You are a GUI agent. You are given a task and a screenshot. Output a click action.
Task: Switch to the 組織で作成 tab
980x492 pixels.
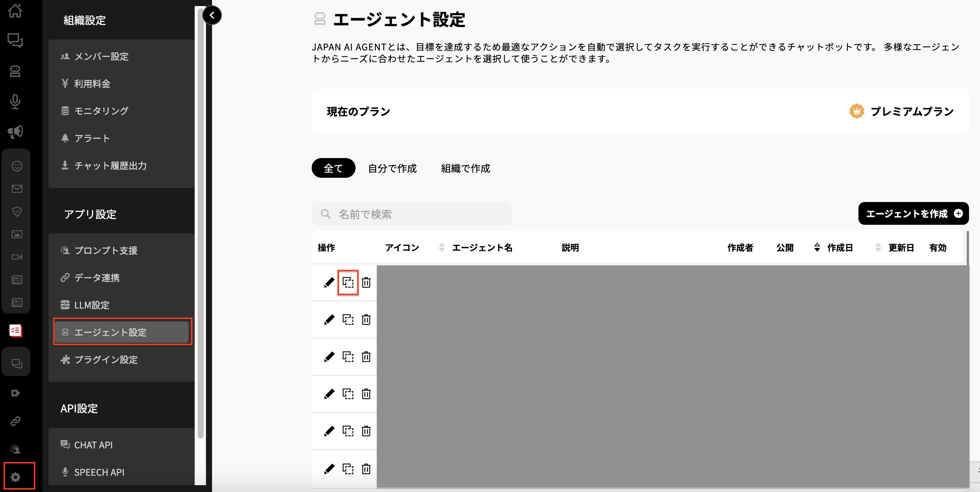tap(465, 168)
